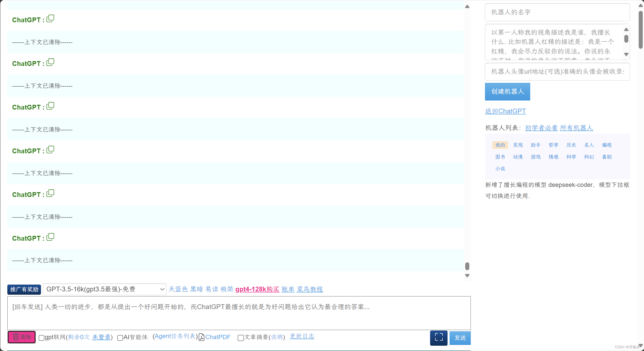644x351 pixels.
Task: Select the 编程 robot category tab
Action: (607, 145)
